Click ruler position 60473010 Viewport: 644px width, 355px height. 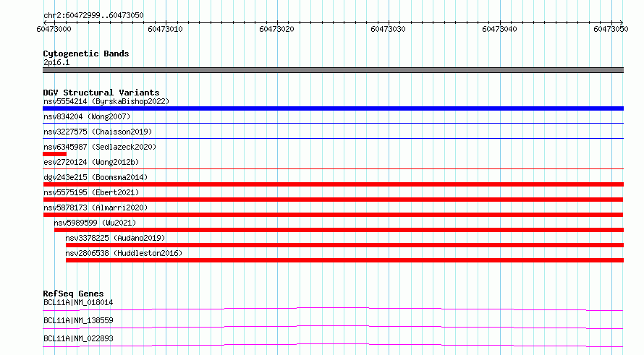[165, 29]
